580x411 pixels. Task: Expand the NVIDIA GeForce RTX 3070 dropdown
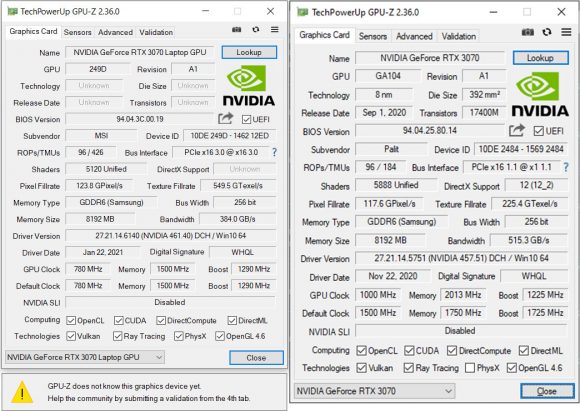point(374,391)
